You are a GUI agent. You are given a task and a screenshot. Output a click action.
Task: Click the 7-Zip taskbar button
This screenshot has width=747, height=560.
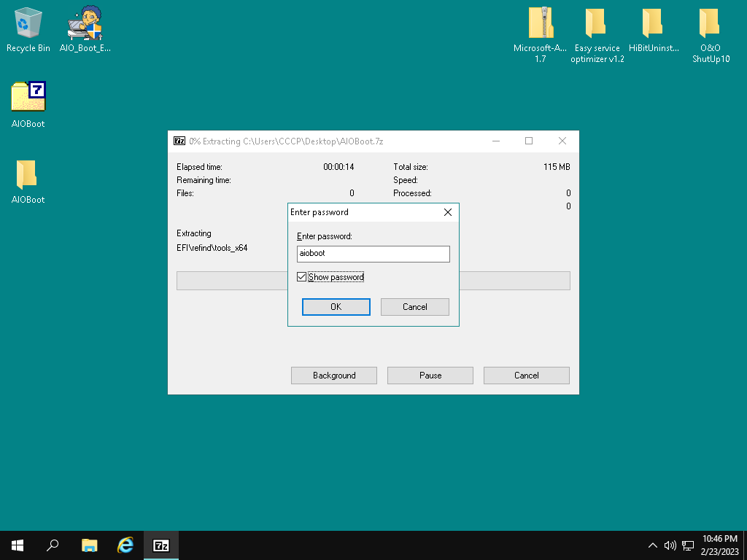161,545
